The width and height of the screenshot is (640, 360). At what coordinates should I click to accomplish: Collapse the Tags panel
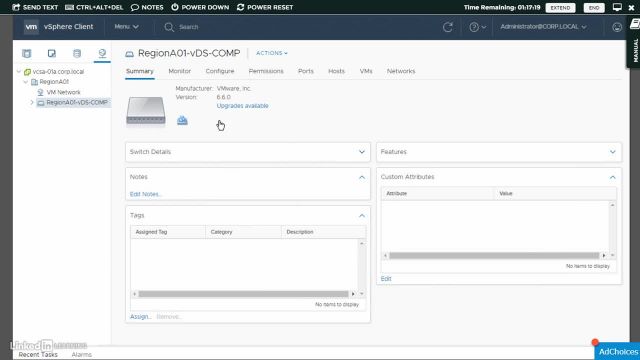[x=362, y=216]
